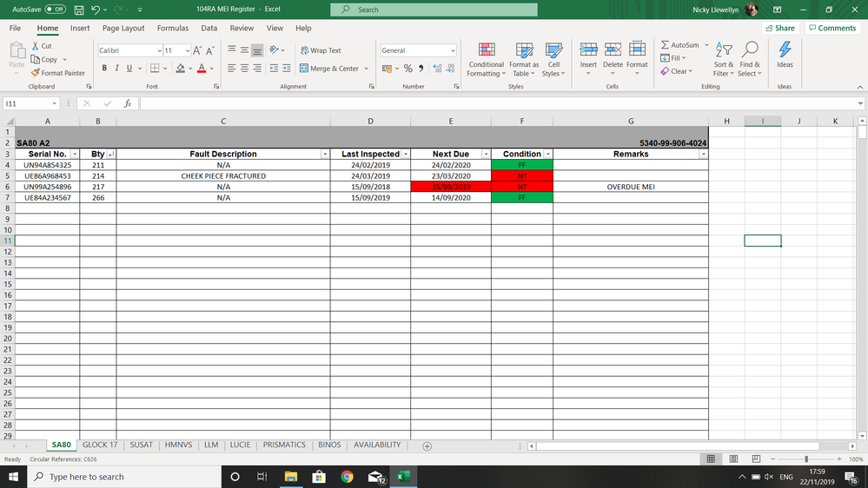Align text to the right
The image size is (868, 488).
pos(257,68)
